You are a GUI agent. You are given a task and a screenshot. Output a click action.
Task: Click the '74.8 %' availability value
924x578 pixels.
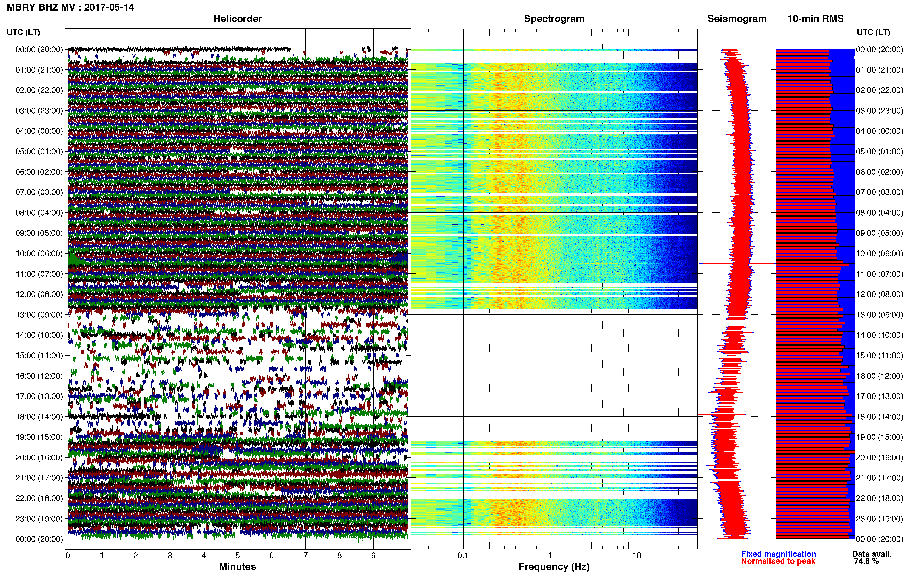pyautogui.click(x=866, y=561)
